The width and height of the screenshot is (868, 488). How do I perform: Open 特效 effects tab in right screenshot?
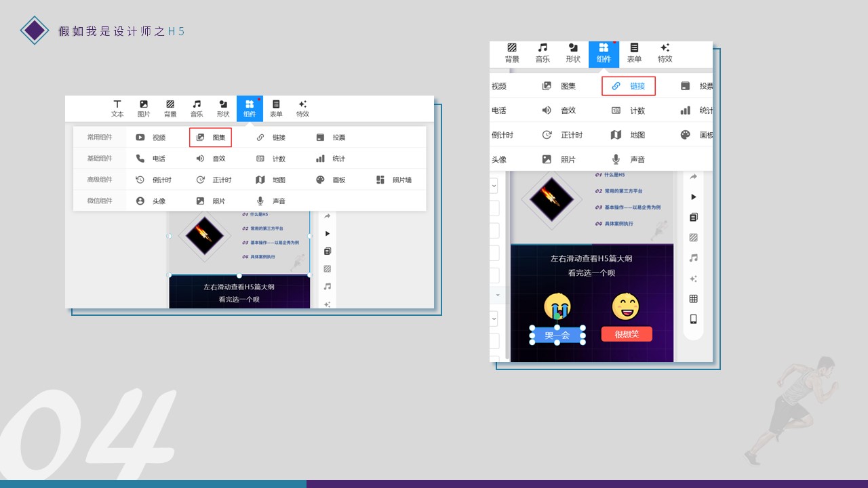click(x=665, y=54)
